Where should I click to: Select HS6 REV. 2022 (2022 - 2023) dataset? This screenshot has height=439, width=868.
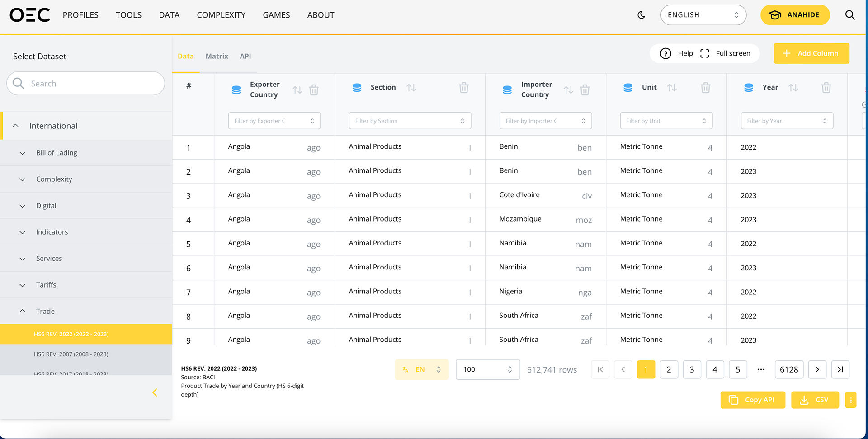point(86,334)
